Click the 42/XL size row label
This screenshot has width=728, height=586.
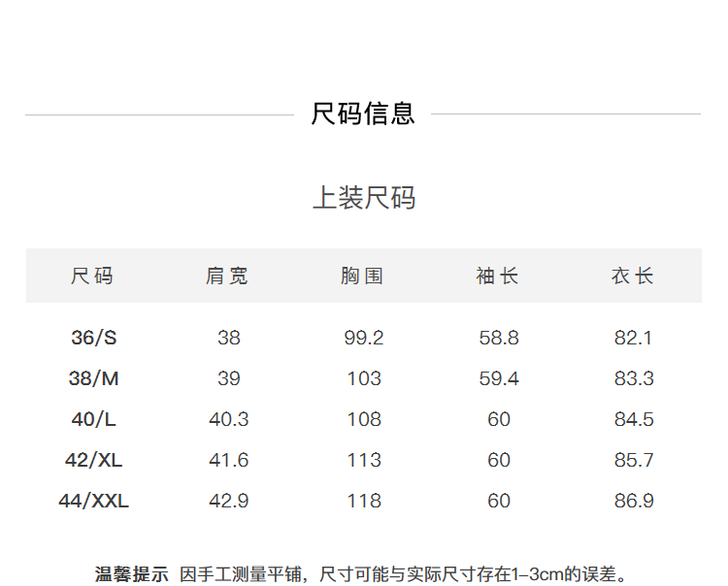(x=93, y=460)
